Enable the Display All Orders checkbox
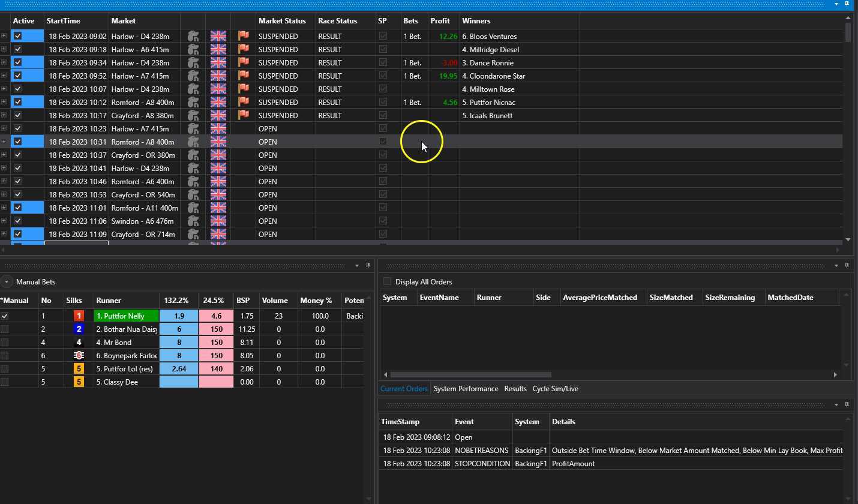Image resolution: width=858 pixels, height=504 pixels. pyautogui.click(x=387, y=281)
